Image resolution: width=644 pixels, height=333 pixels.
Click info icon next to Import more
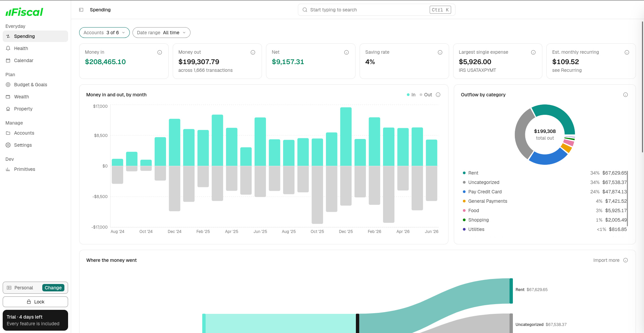626,260
